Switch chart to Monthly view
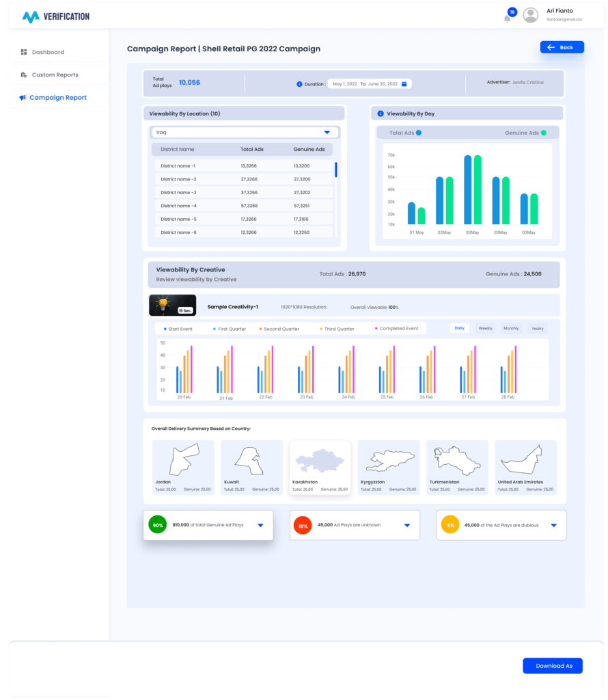 click(511, 329)
